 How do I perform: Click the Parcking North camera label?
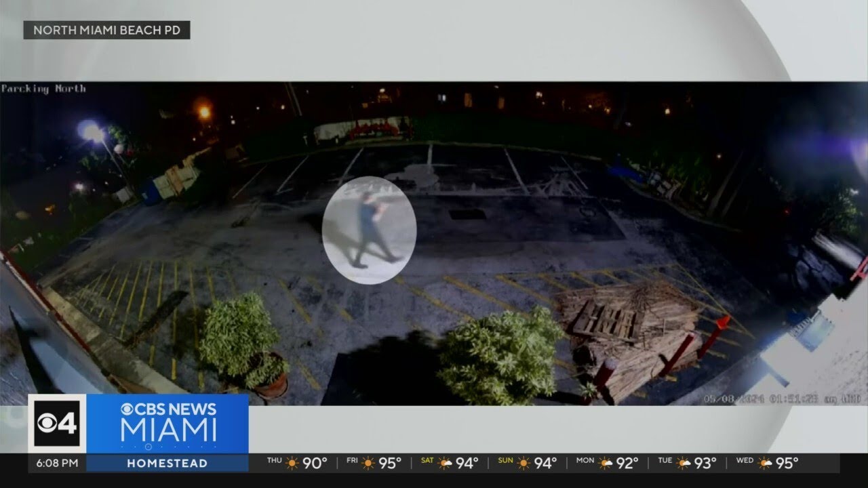pyautogui.click(x=43, y=89)
